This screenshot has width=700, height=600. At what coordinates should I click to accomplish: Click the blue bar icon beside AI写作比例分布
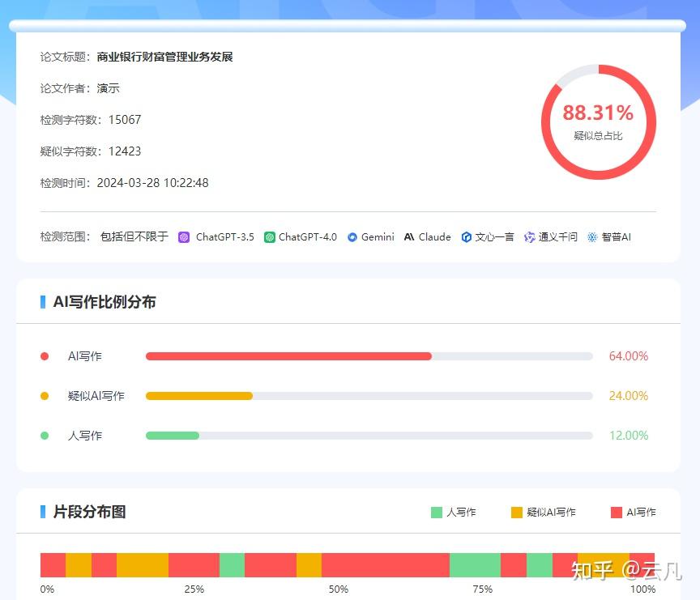point(43,301)
